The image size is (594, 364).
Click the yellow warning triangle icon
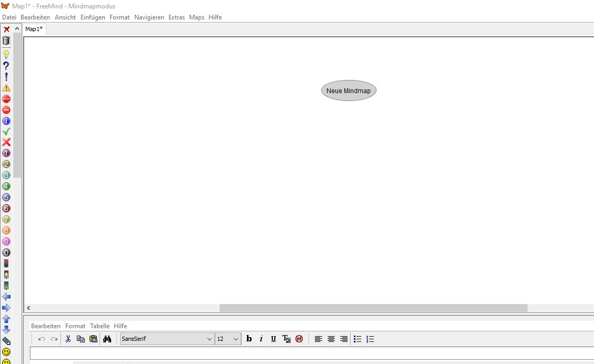pos(6,88)
